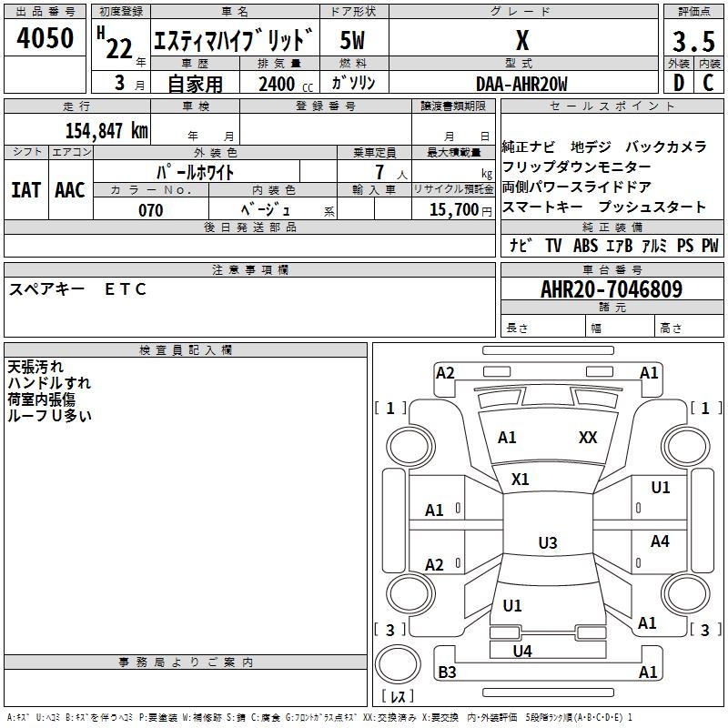Click ナビ in genuine equipment row

pos(521,245)
